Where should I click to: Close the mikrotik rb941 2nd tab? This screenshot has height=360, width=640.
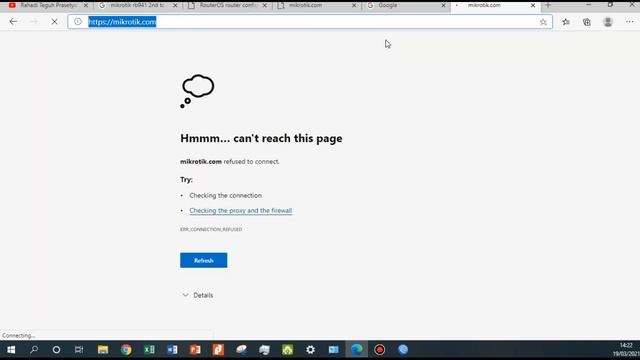[x=175, y=6]
